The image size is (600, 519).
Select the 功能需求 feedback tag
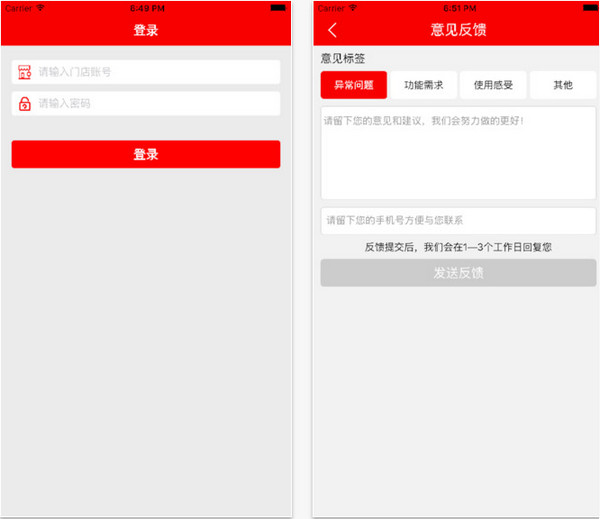[x=424, y=85]
